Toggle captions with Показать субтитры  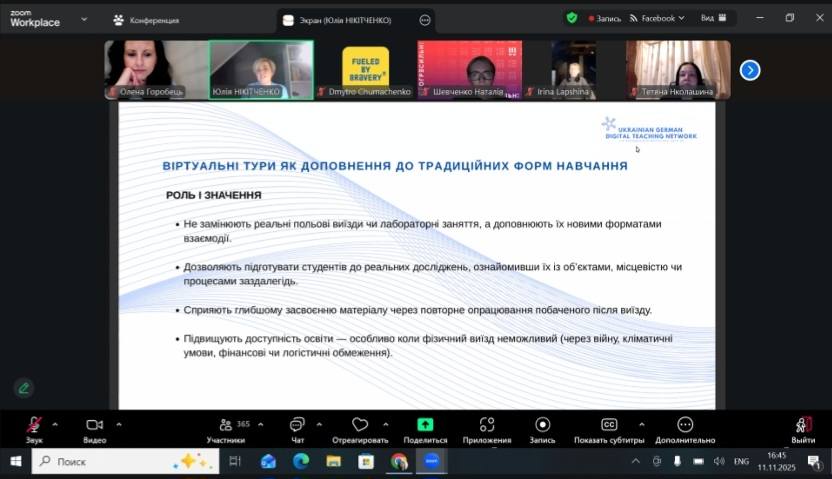coord(608,425)
